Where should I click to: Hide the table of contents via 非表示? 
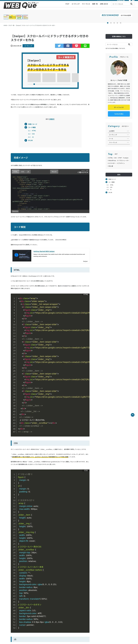pos(52,119)
